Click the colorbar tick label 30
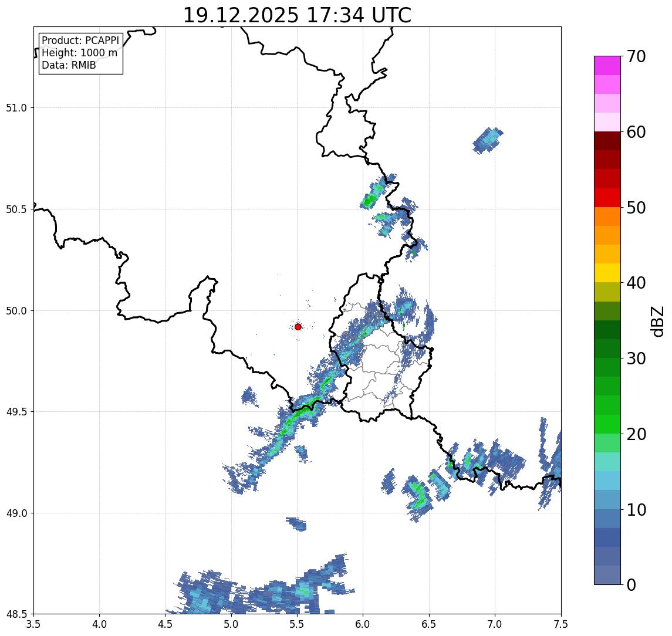672x636 pixels. (636, 358)
